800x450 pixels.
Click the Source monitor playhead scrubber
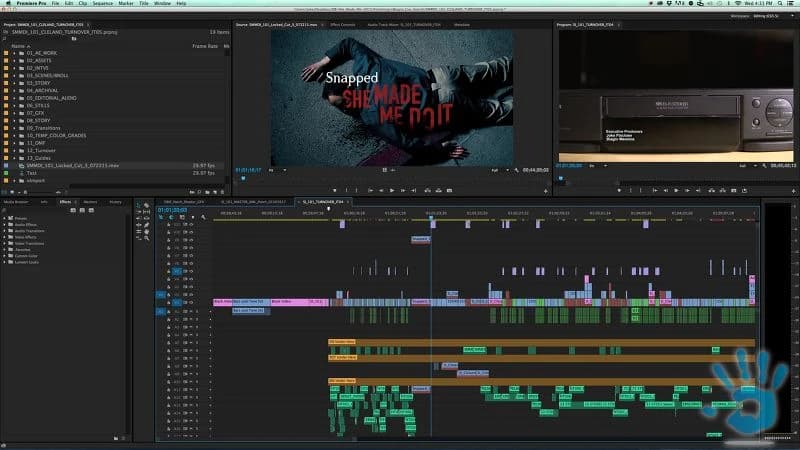click(243, 178)
